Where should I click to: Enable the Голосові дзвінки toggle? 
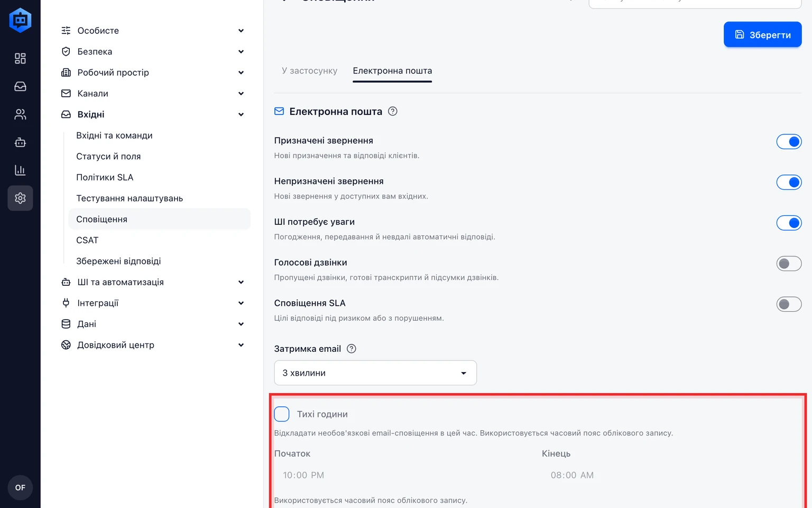click(789, 264)
